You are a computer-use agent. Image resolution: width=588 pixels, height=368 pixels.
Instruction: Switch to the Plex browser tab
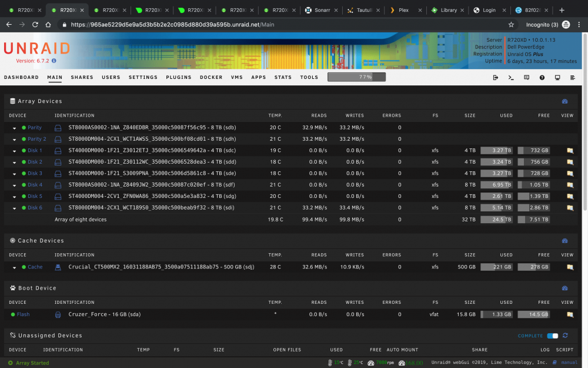coord(403,10)
